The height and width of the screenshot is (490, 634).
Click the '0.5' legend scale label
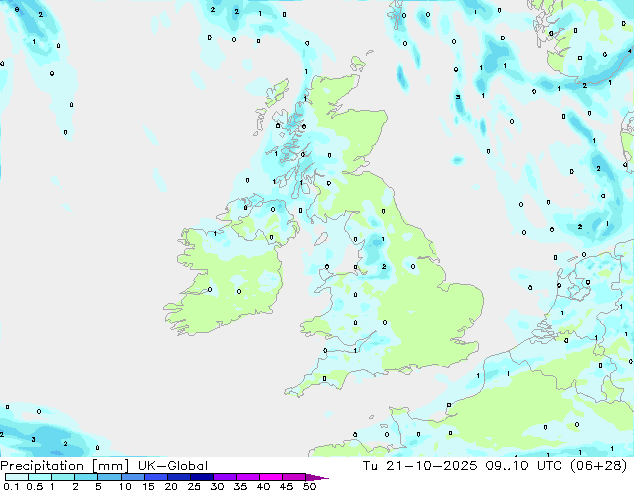(35, 486)
